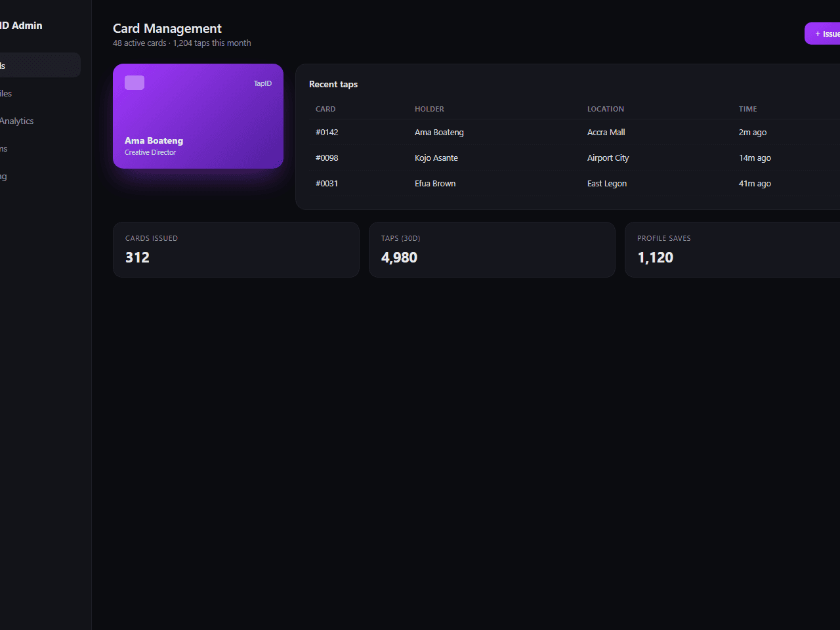Click the PROFILE SAVES stat label
The image size is (840, 630).
[x=664, y=238]
